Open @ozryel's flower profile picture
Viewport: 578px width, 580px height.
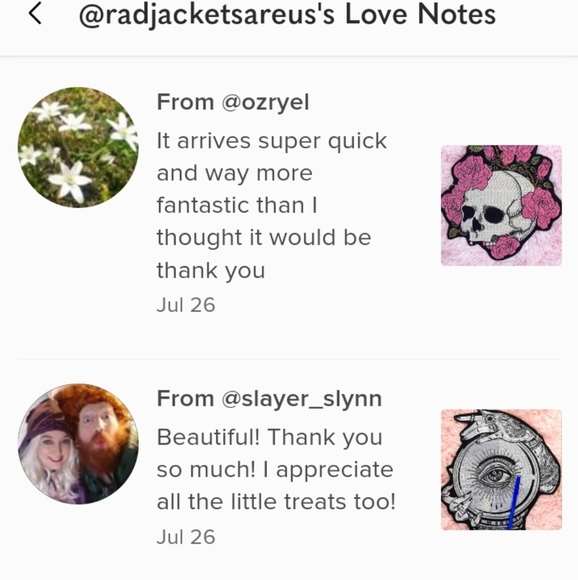(78, 147)
